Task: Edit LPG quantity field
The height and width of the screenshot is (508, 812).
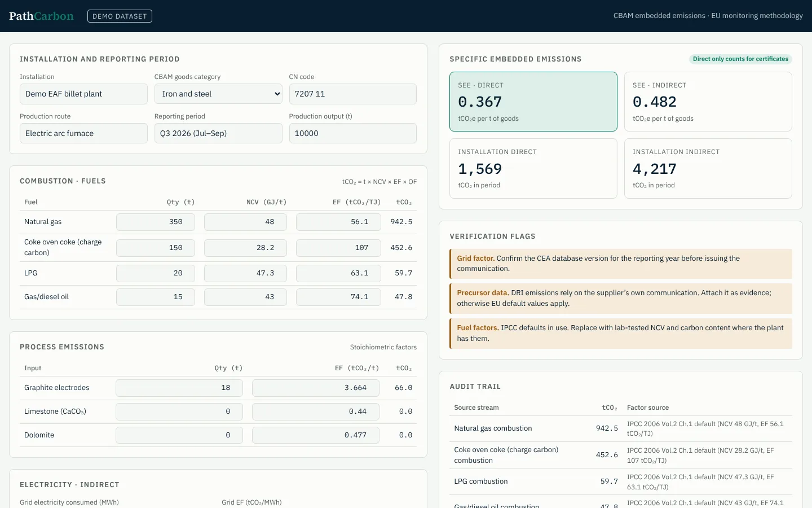Action: [x=156, y=273]
